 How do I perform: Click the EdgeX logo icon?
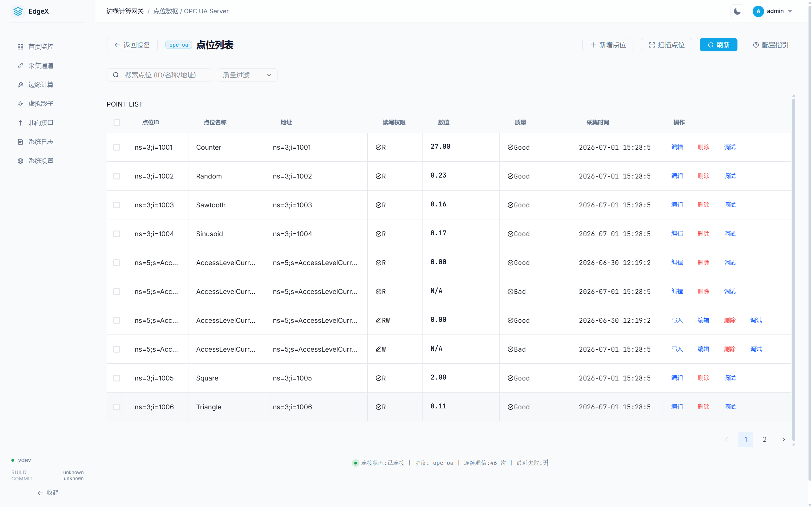[x=18, y=11]
